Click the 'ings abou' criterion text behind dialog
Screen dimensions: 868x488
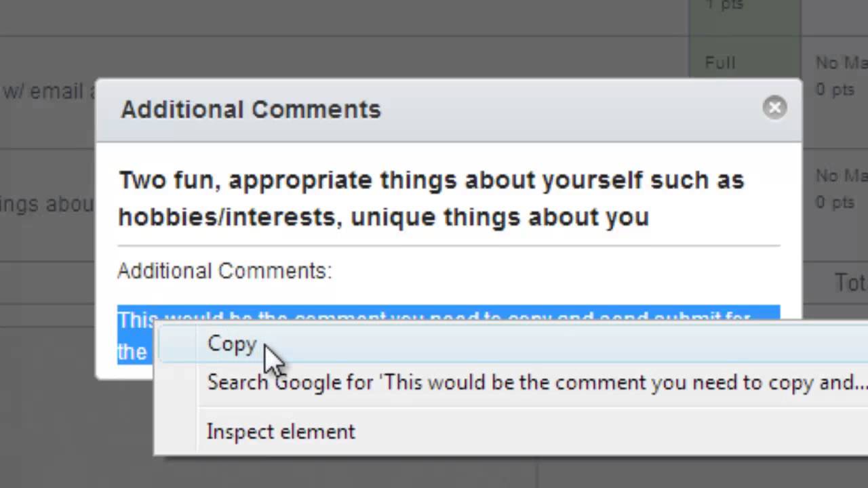[46, 203]
